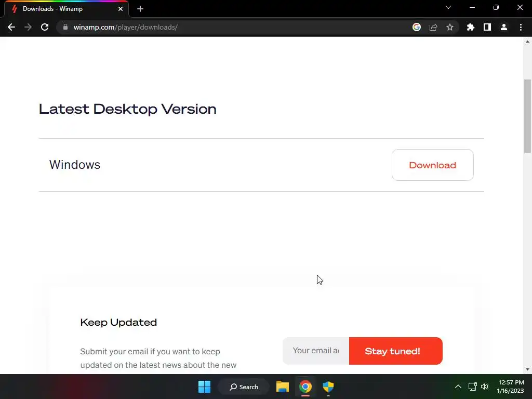Open a new browser tab

pos(140,9)
